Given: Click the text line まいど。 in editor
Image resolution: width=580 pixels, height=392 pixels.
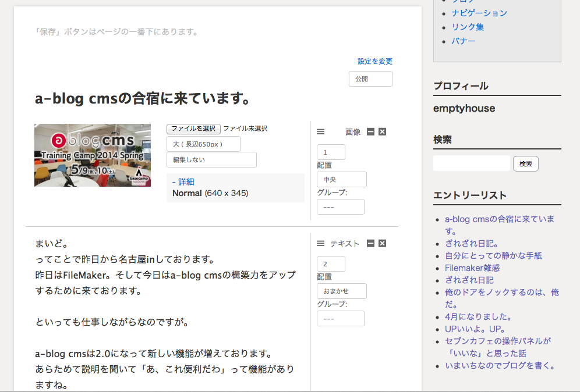Looking at the screenshot, I should pyautogui.click(x=52, y=244).
